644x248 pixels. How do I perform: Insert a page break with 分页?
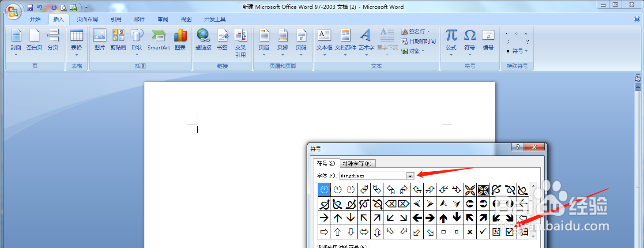point(53,40)
